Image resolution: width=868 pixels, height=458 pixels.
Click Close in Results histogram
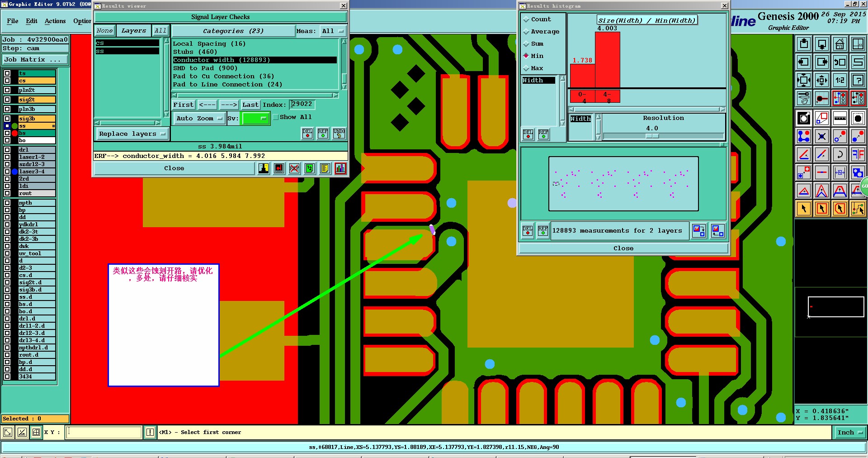623,248
